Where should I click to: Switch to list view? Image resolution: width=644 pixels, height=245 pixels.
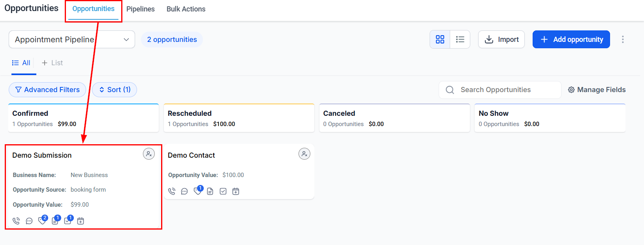(x=460, y=40)
